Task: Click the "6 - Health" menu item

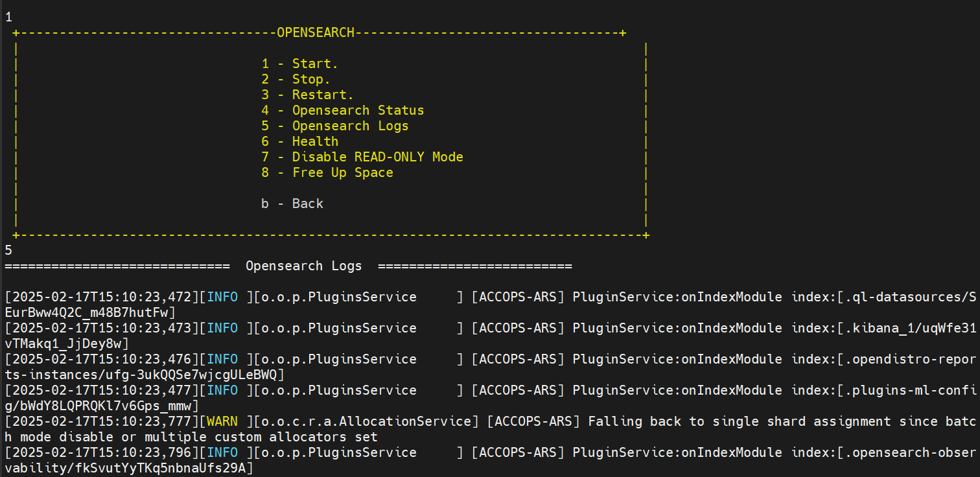Action: [x=299, y=141]
